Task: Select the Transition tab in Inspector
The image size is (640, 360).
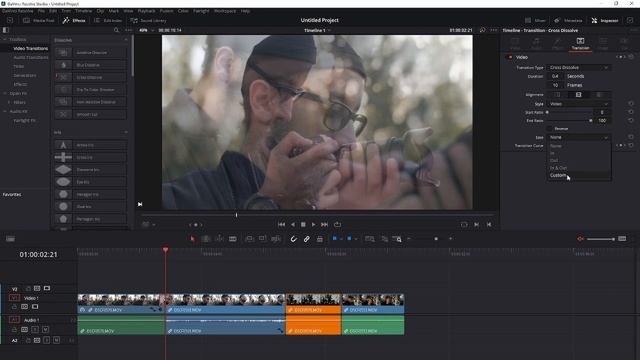Action: click(x=580, y=43)
